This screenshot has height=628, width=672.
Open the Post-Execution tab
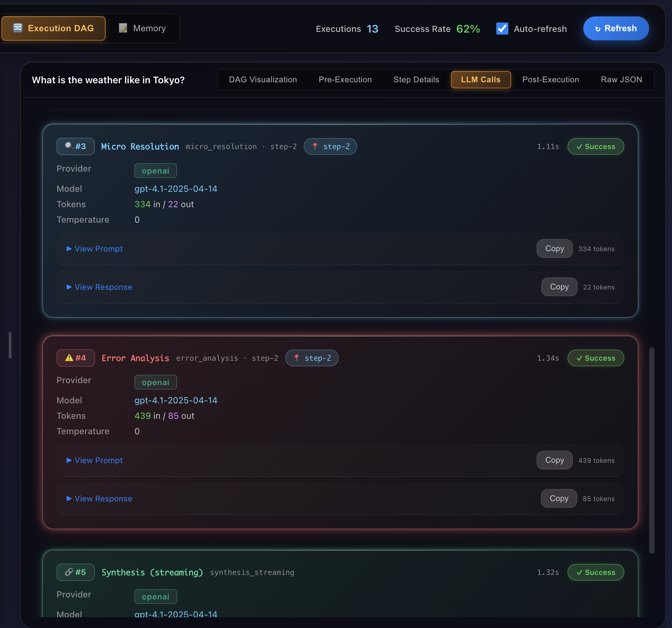tap(550, 79)
